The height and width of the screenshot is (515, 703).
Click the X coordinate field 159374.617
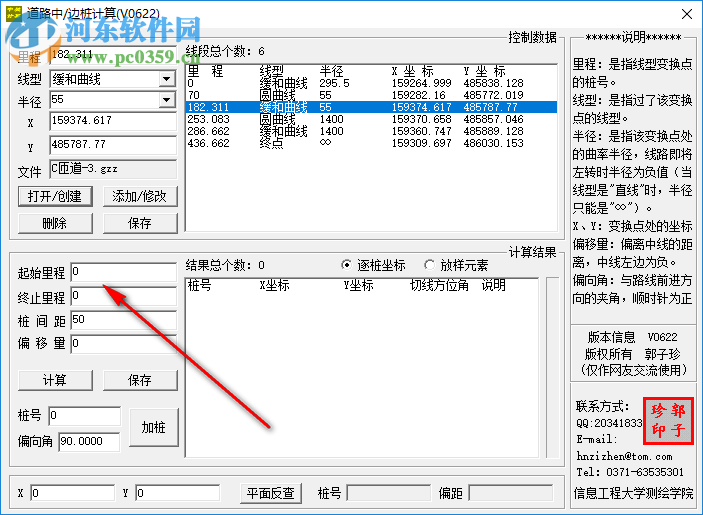coord(113,121)
